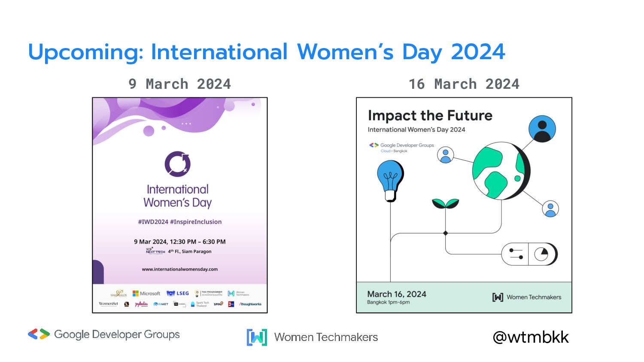The width and height of the screenshot is (644, 362).
Task: Click the Microsoft logo in the sponsor row
Action: (x=146, y=293)
